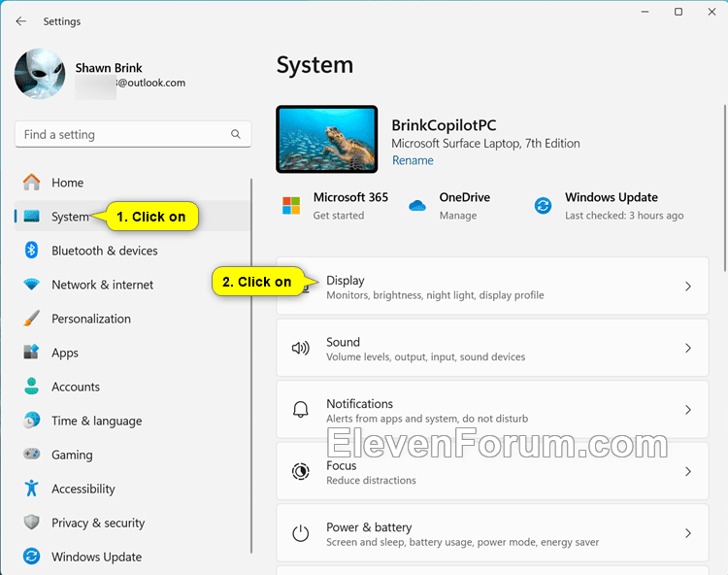Open OneDrive Manage
Screen dimensions: 728x575
pos(458,216)
